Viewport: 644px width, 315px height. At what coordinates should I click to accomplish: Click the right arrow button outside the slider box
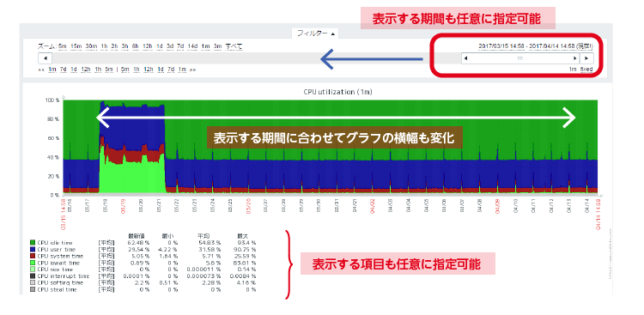click(586, 58)
